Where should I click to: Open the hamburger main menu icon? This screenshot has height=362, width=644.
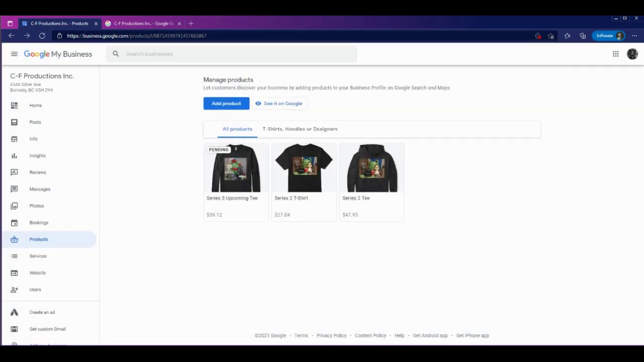14,54
